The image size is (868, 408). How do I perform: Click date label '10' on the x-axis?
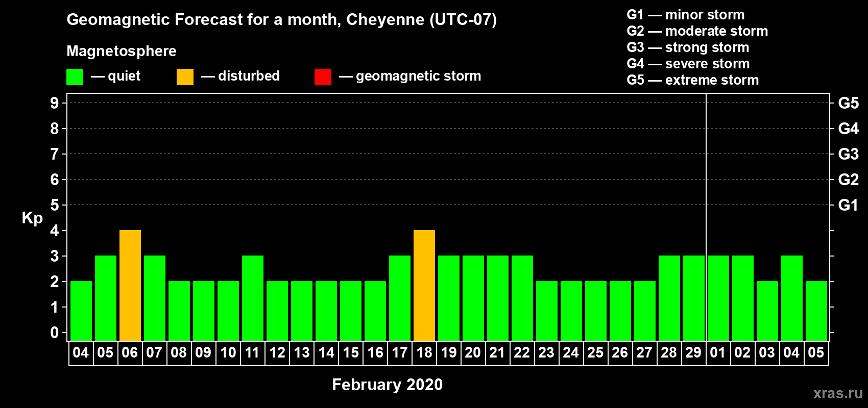[228, 353]
